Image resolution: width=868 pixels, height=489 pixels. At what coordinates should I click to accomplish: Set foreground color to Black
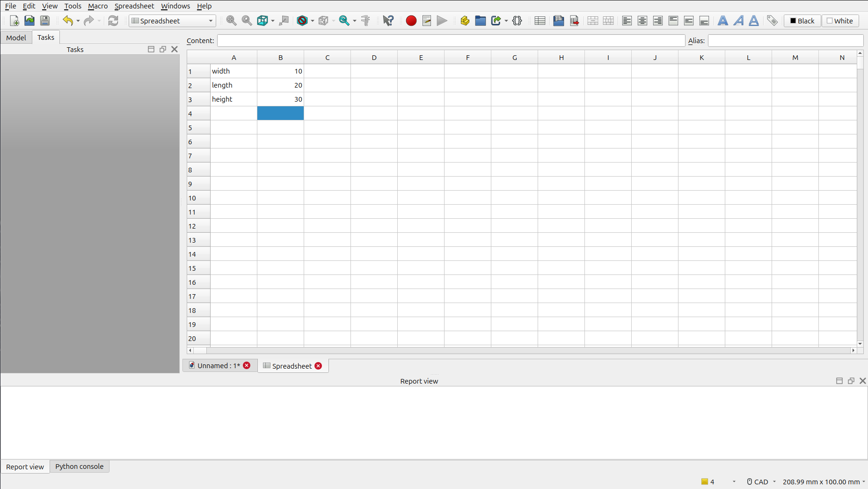802,21
